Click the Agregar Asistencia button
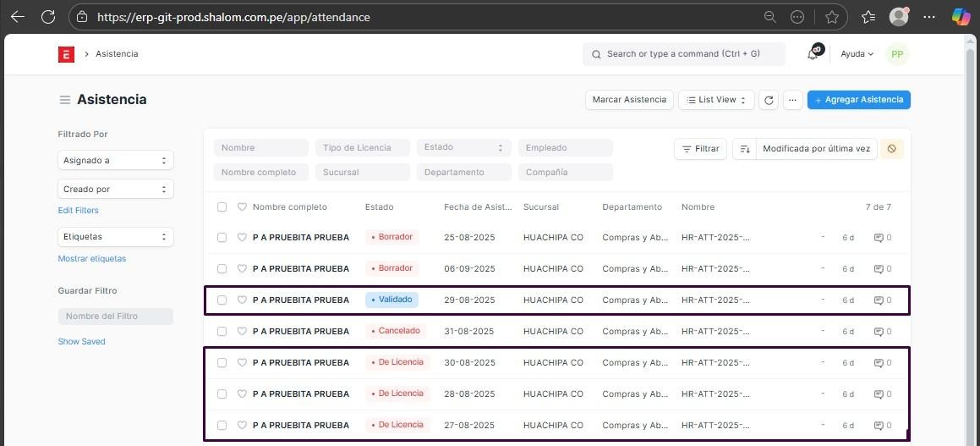 pos(858,100)
